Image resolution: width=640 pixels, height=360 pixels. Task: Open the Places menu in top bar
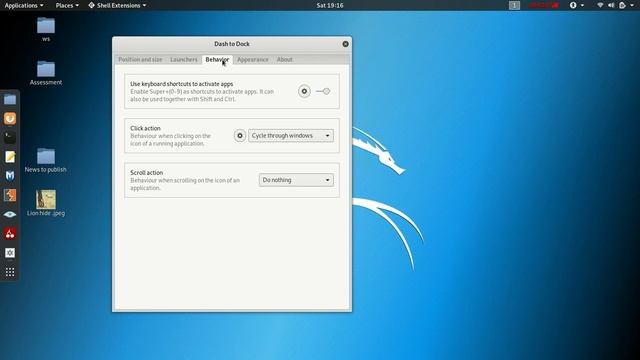(67, 5)
